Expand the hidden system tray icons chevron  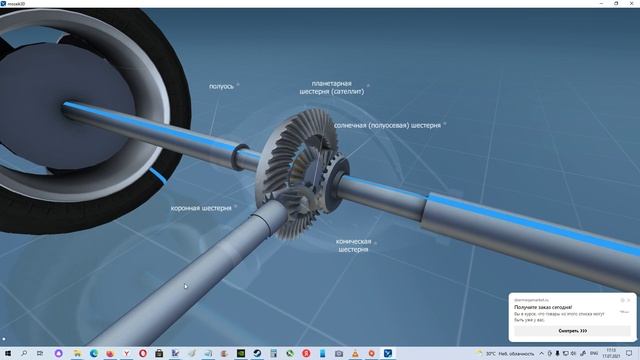(542, 353)
